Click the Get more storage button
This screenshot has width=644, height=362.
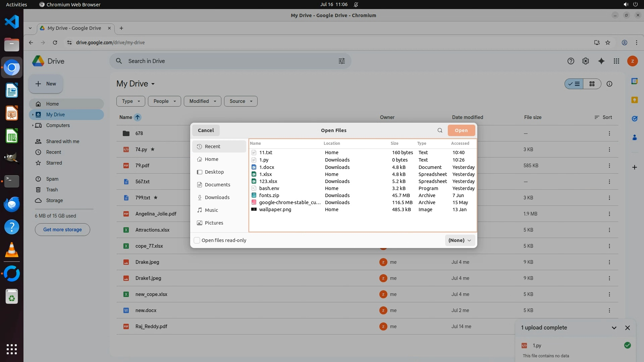point(62,230)
